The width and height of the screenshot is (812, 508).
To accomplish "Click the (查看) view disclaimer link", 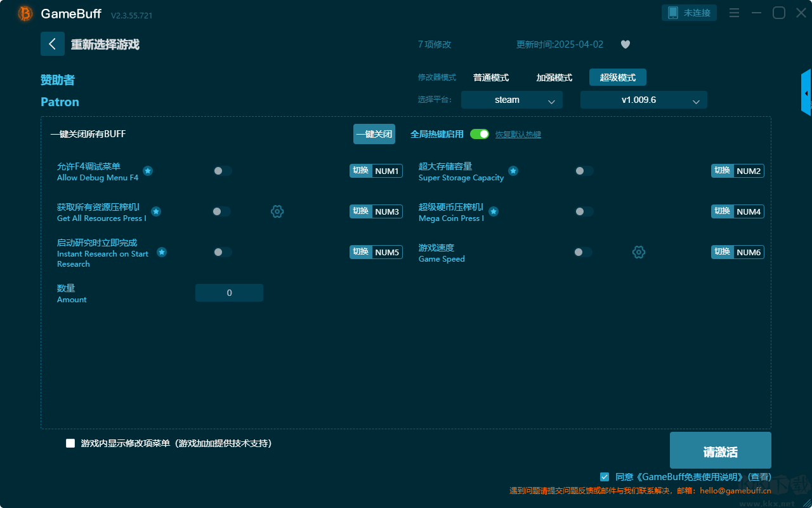I will 759,477.
